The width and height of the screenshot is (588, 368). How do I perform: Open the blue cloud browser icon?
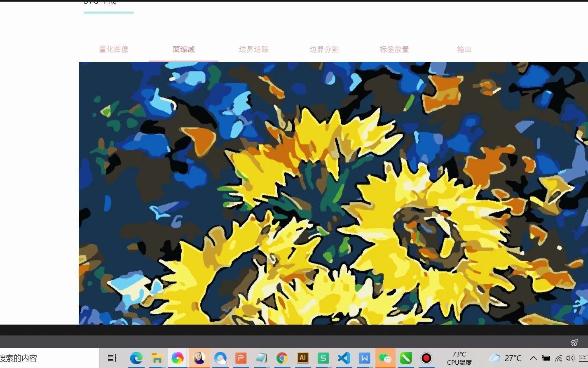[x=220, y=358]
